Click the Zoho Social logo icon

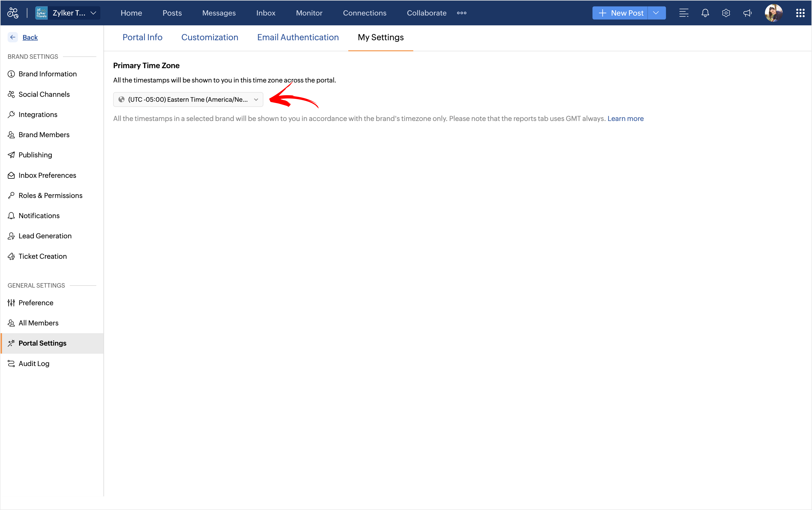(13, 13)
